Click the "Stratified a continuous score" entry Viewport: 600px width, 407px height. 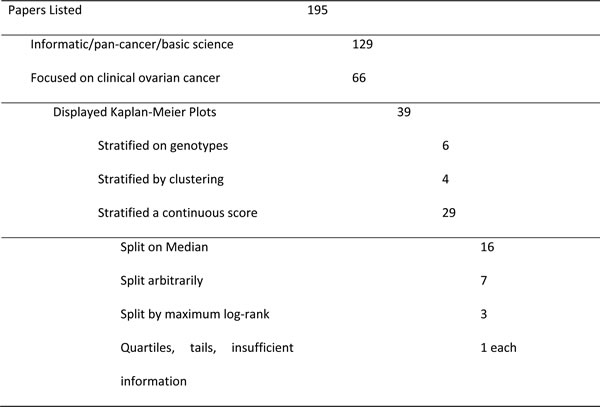176,212
